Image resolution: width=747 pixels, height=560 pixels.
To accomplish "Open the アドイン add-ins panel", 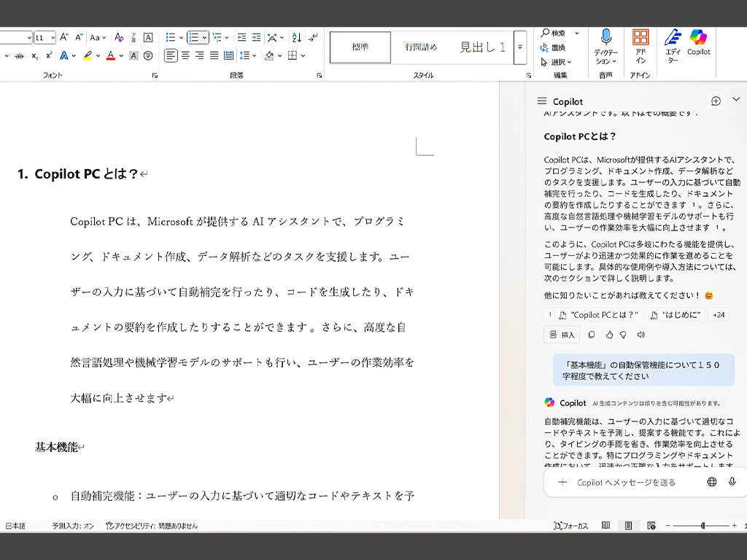I will coord(640,47).
